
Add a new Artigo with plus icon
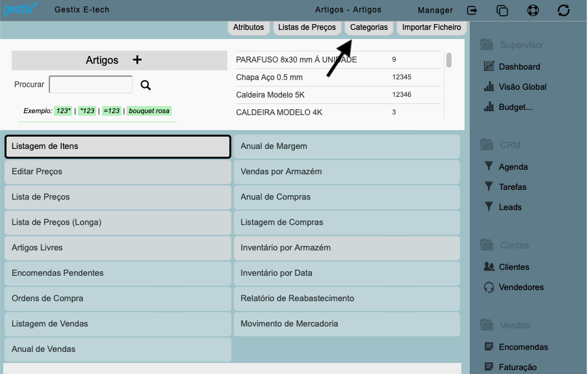(x=137, y=60)
